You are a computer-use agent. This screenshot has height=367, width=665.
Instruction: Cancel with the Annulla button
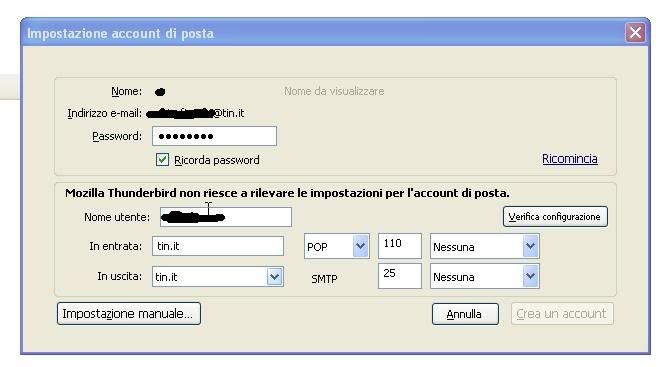[x=465, y=314]
